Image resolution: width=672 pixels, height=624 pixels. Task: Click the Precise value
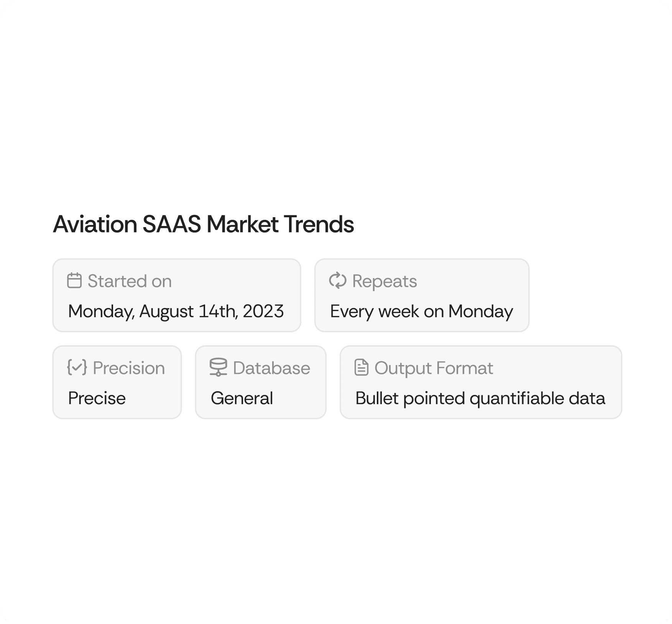[x=97, y=398]
